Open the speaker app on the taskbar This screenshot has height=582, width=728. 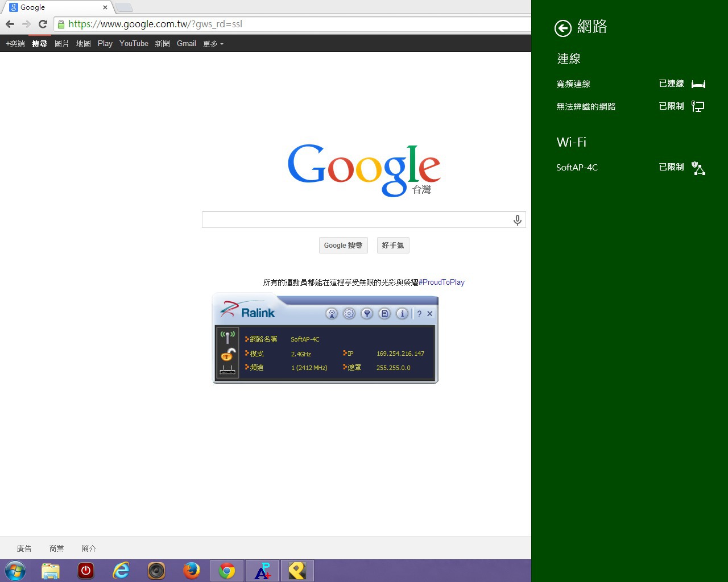[156, 571]
